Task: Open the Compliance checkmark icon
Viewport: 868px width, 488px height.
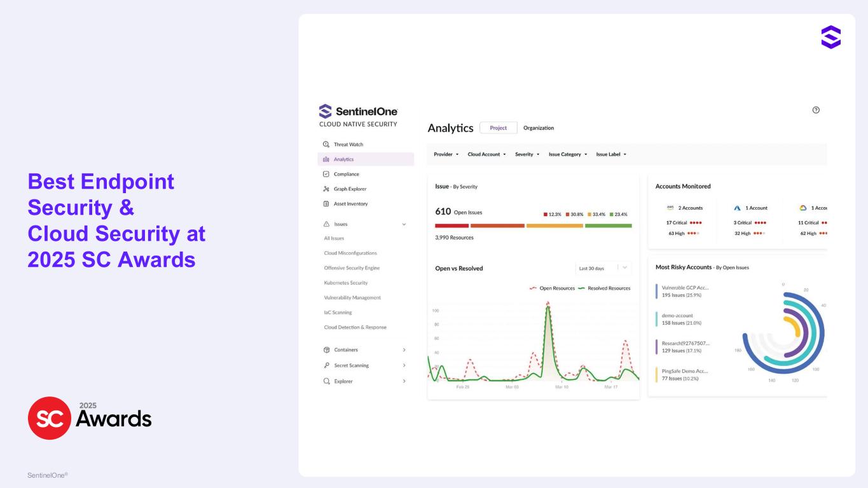Action: 326,174
